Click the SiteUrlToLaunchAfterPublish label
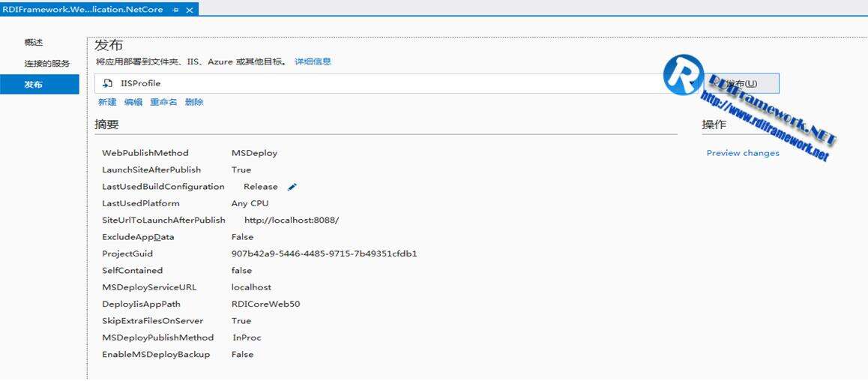 (163, 220)
